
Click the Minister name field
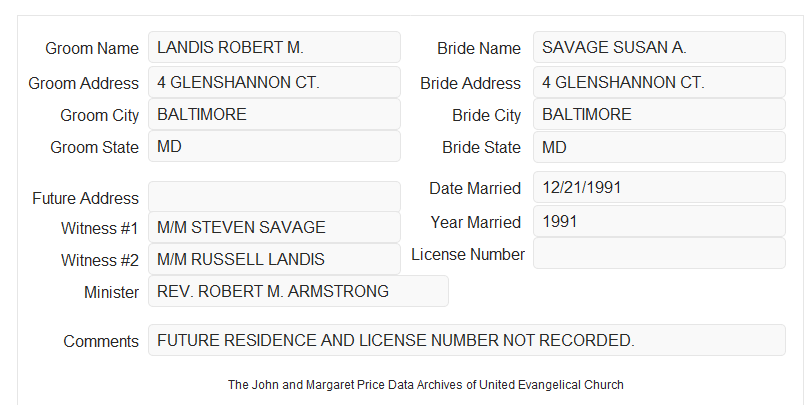tap(298, 291)
